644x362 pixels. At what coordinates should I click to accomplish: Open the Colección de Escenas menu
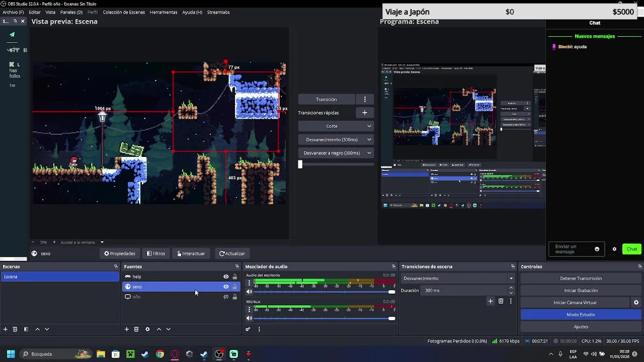124,12
